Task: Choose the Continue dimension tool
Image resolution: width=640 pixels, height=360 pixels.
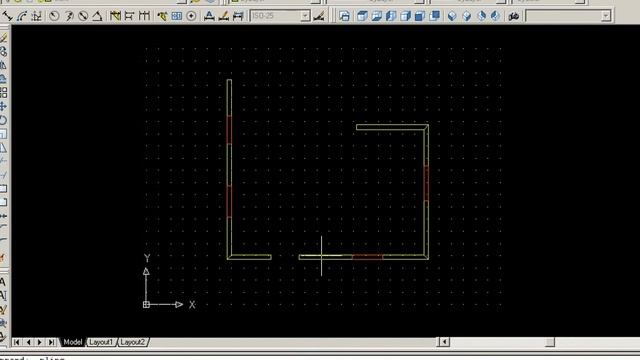Action: point(144,16)
